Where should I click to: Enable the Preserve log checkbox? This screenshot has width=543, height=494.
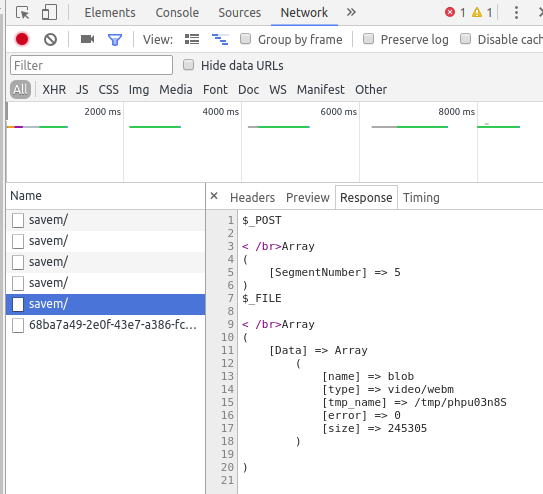(x=368, y=39)
